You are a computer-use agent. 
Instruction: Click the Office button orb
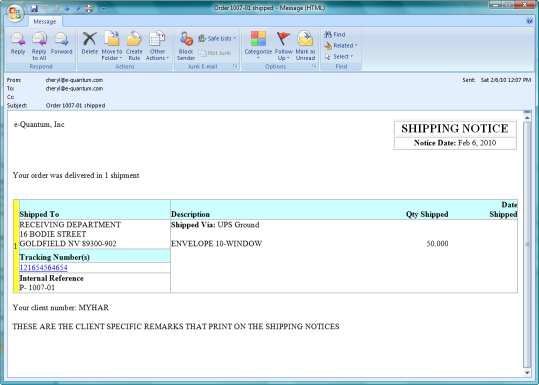(x=15, y=13)
